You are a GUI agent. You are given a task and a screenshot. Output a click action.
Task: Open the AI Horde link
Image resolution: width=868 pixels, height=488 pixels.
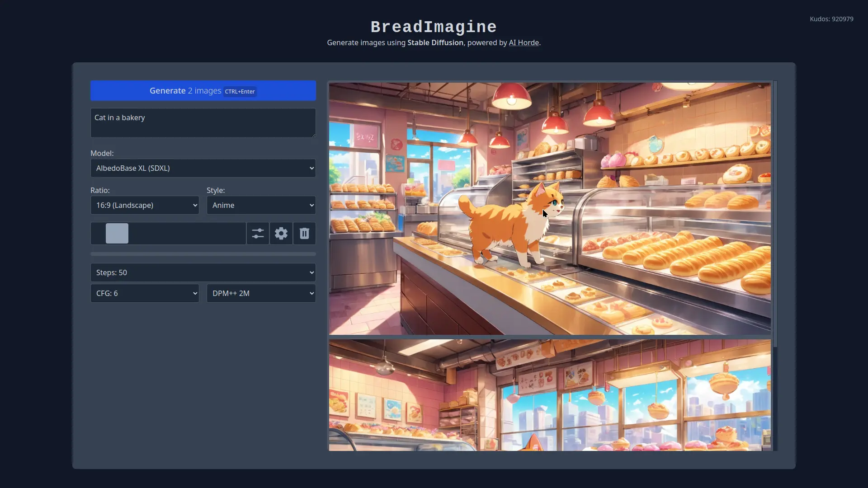[524, 42]
